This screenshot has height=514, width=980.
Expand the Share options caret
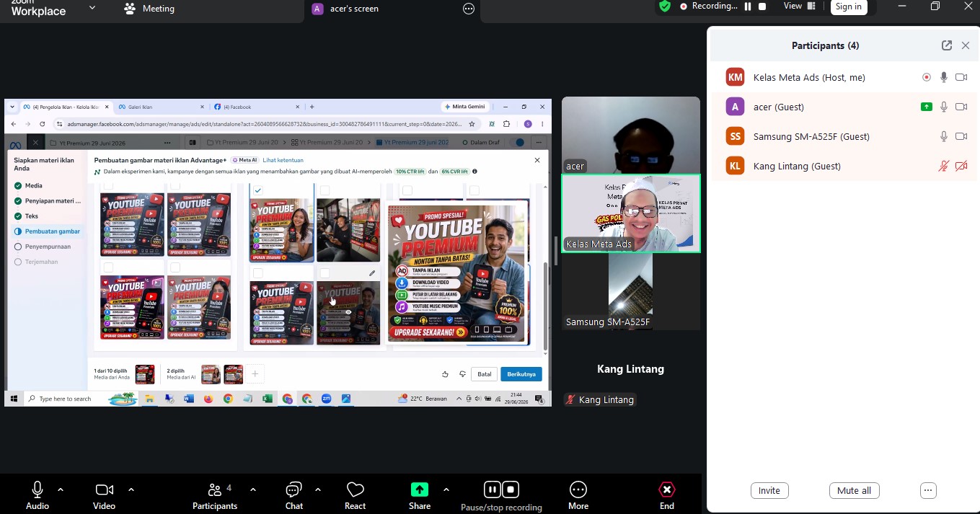(446, 489)
